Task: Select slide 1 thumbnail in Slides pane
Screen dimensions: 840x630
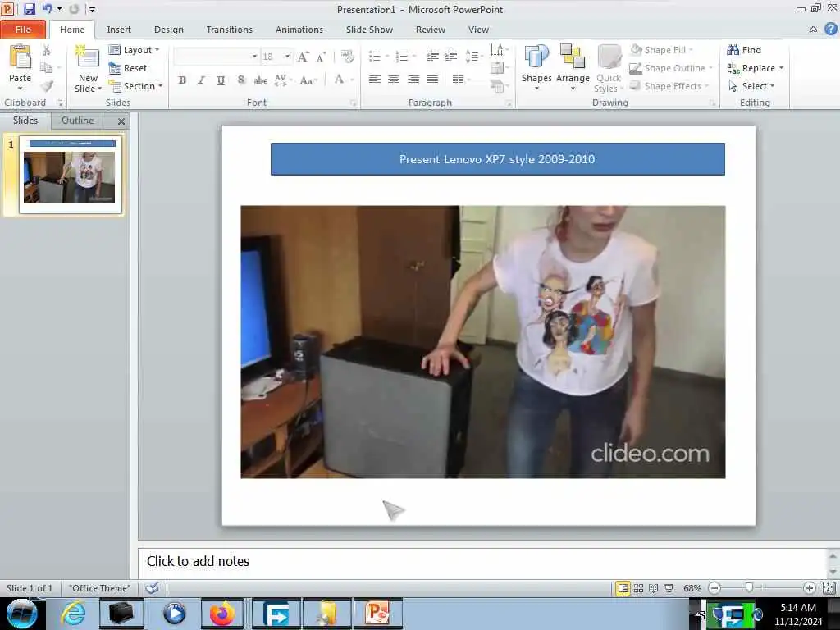Action: click(x=70, y=174)
